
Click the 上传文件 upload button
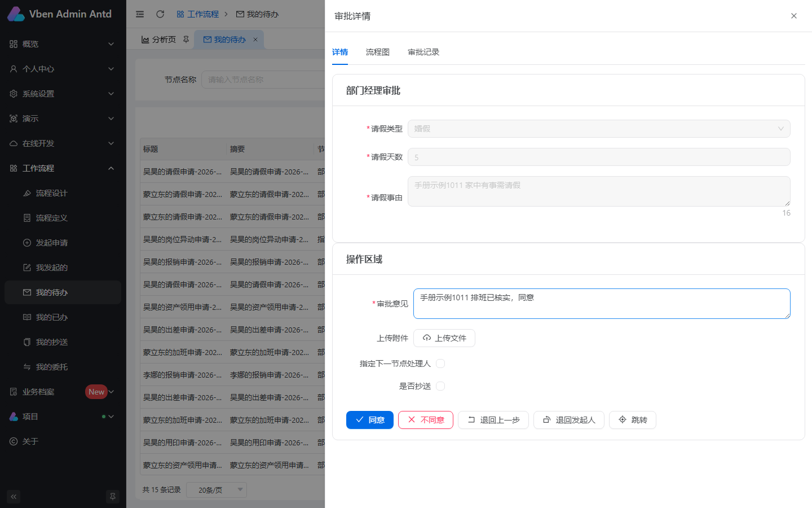coord(444,338)
